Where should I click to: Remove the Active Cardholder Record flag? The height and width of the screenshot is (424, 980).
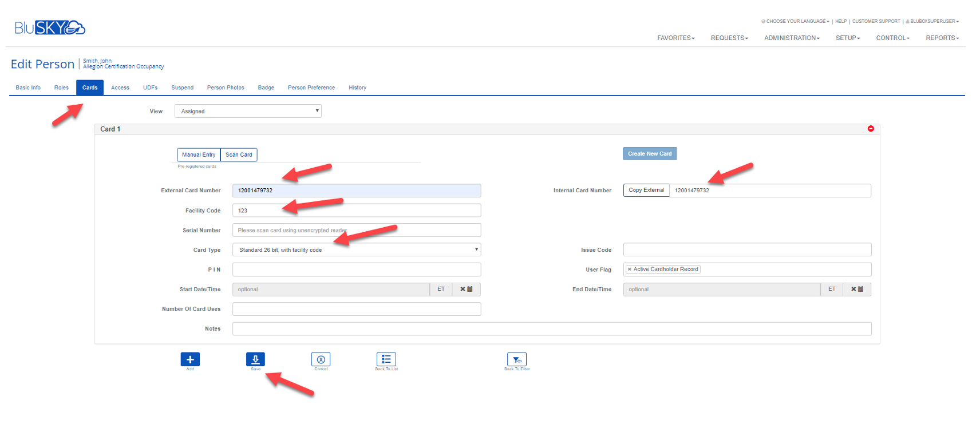630,270
